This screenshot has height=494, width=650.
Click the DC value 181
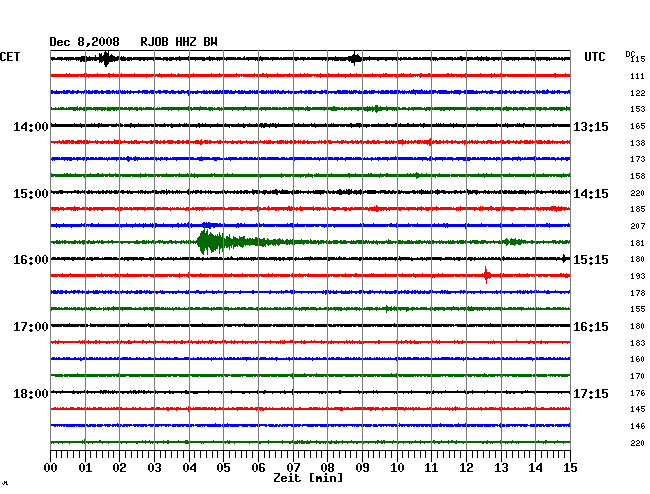pyautogui.click(x=638, y=243)
